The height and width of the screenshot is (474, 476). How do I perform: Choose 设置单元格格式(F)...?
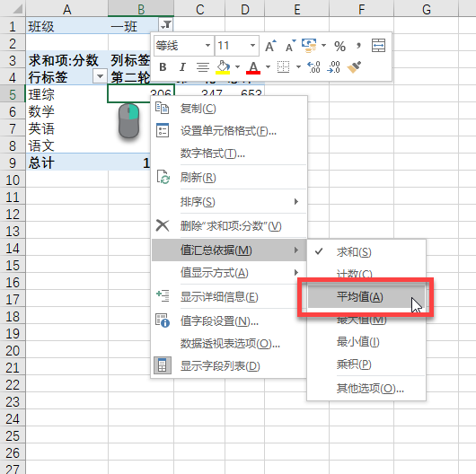[229, 131]
